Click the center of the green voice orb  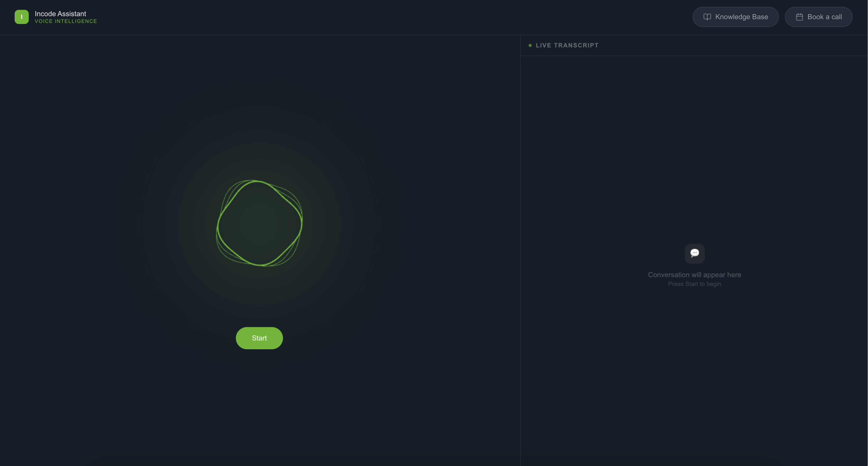click(259, 223)
